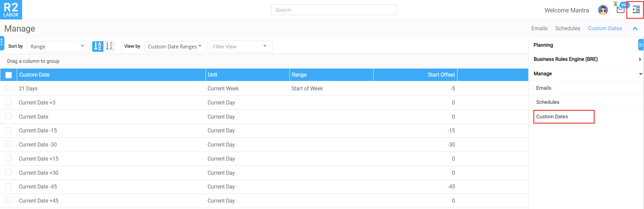Sort descending Z to A

[x=109, y=46]
